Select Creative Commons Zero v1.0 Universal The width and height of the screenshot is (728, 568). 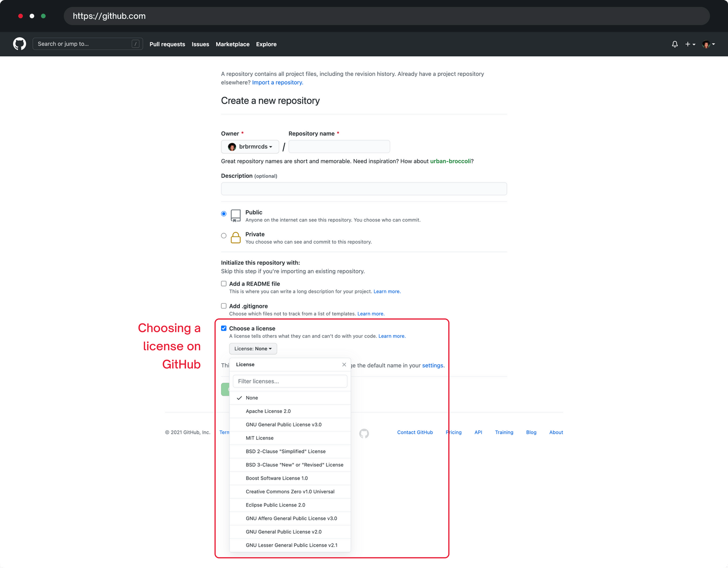pyautogui.click(x=290, y=492)
